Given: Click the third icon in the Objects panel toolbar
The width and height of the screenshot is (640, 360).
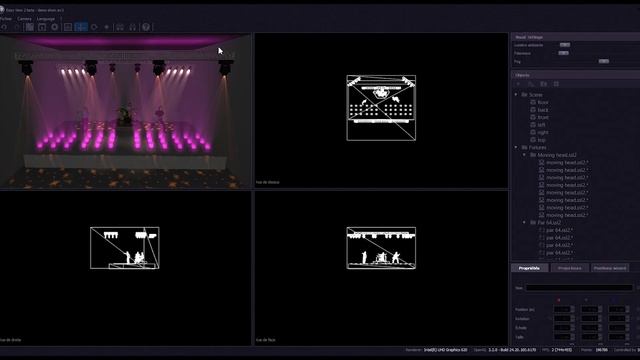Looking at the screenshot, I should coord(544,84).
